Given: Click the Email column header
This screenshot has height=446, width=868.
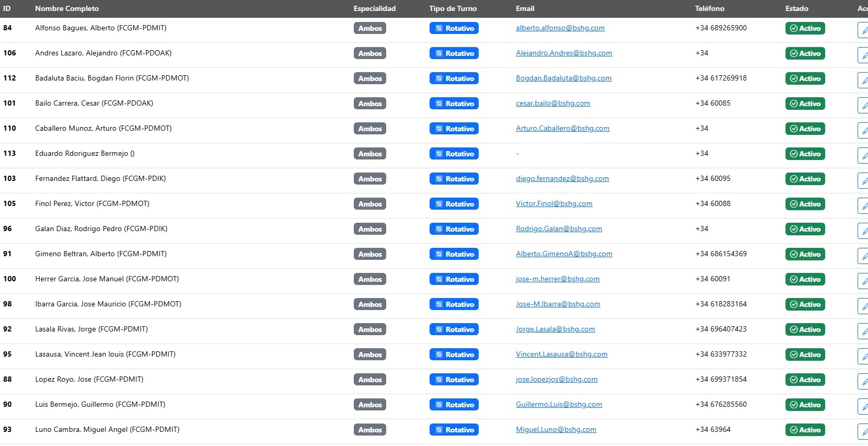Looking at the screenshot, I should pos(525,8).
